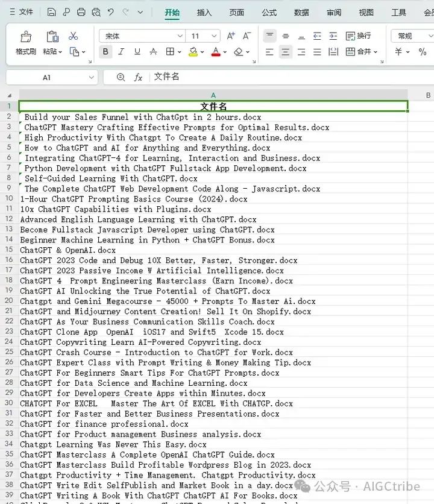The image size is (434, 504).
Task: Align text to vertical middle
Action: 286,36
